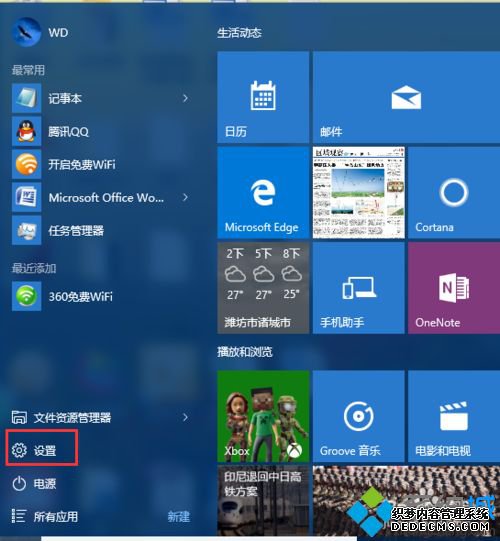Open the 邮件 mail tile

click(x=406, y=97)
